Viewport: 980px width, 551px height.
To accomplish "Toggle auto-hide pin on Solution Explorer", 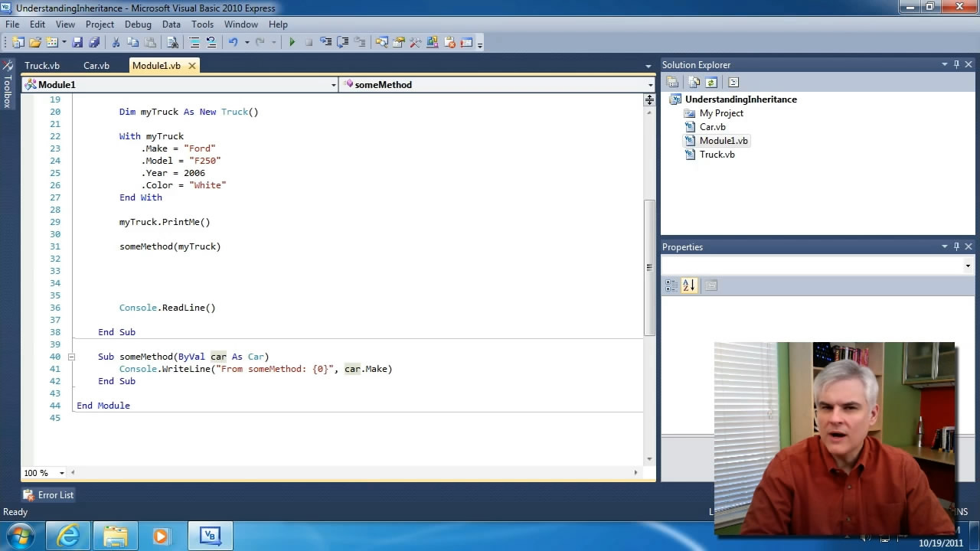I will pos(956,65).
